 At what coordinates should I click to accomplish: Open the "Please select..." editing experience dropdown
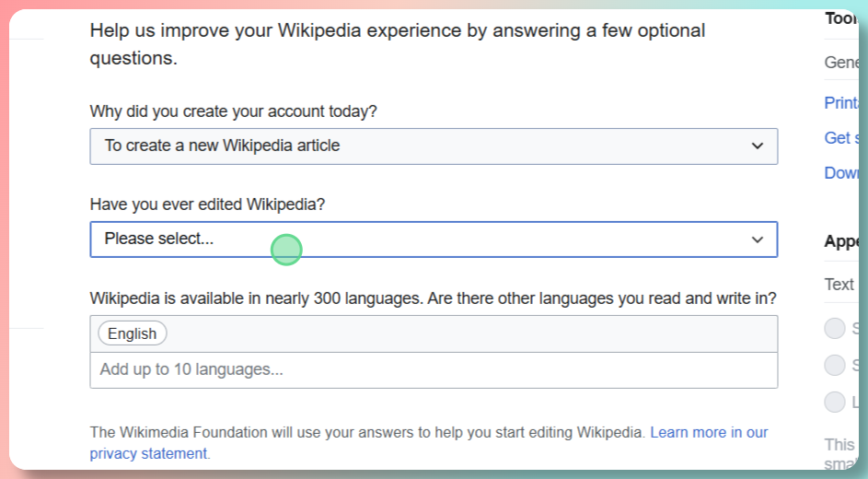tap(433, 239)
